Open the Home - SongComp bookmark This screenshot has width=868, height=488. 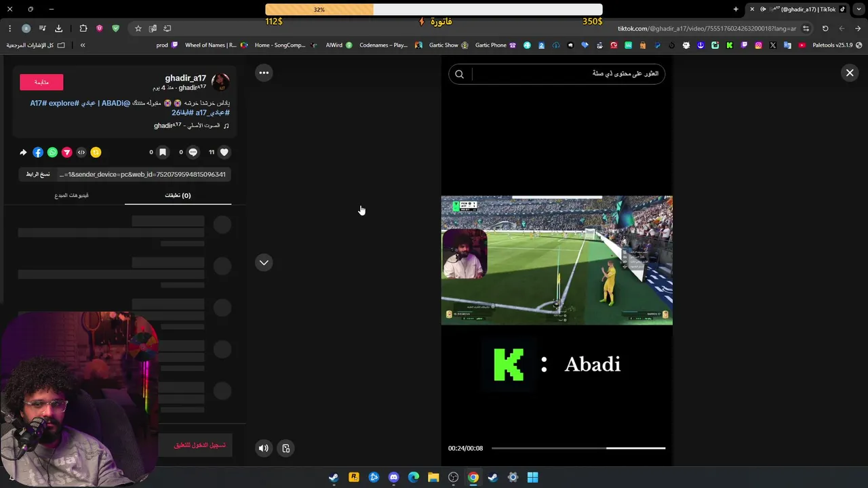pyautogui.click(x=285, y=45)
